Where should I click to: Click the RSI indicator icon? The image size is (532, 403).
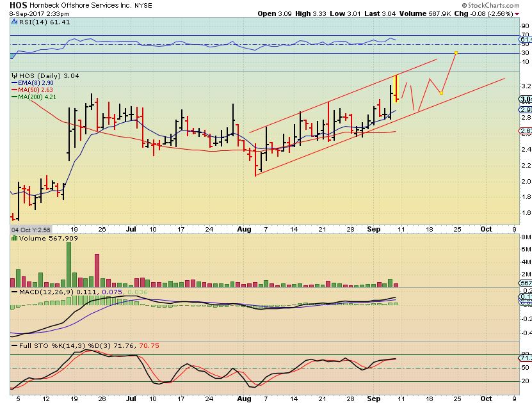pos(14,22)
